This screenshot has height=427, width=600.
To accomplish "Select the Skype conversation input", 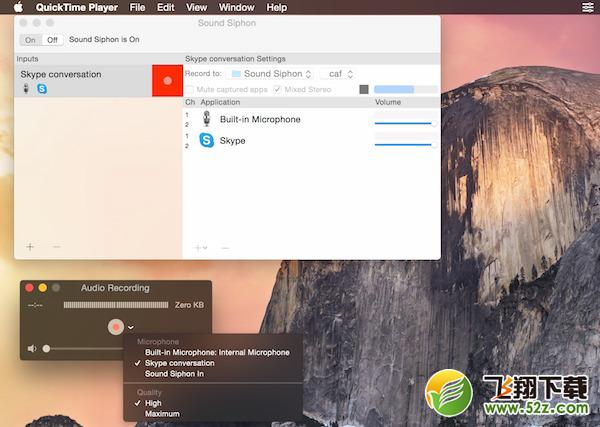I will (83, 81).
